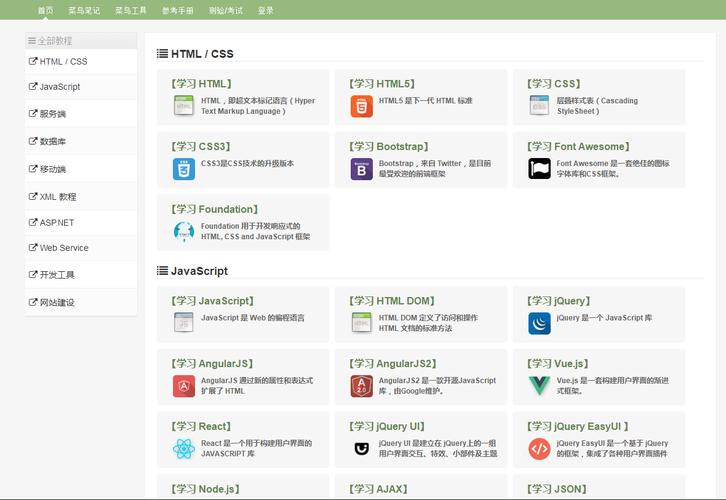The image size is (726, 500).
Task: Open the 首页 tab in top navigation
Action: click(46, 10)
